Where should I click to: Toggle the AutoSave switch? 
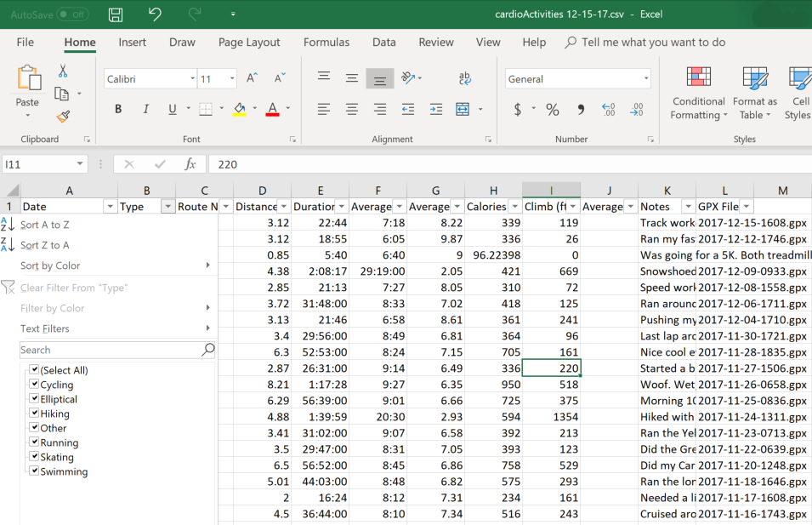click(x=72, y=14)
